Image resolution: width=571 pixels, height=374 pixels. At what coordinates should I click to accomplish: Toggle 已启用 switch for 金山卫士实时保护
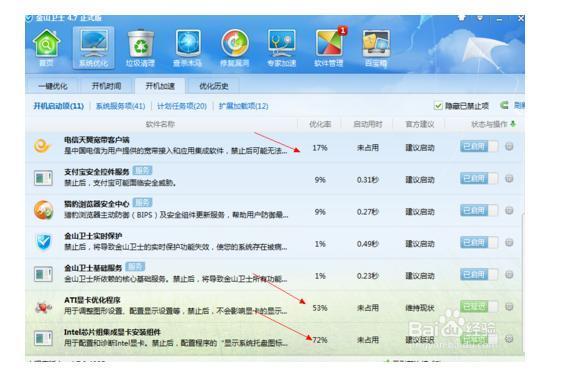click(479, 243)
